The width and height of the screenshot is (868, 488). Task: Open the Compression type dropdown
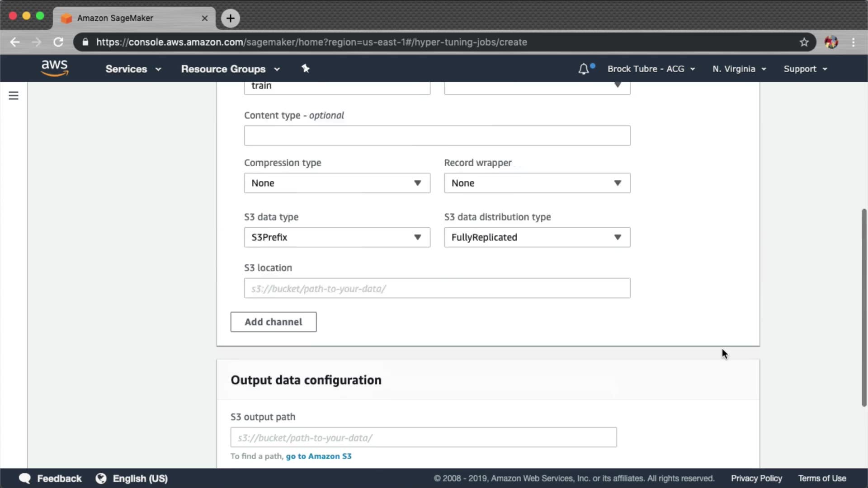click(337, 183)
